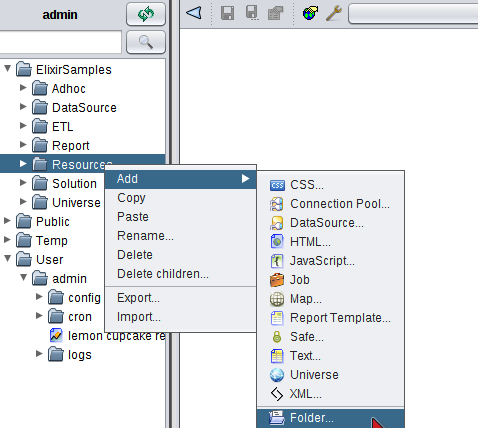This screenshot has width=478, height=428.
Task: Click the Report Template icon
Action: (x=277, y=318)
